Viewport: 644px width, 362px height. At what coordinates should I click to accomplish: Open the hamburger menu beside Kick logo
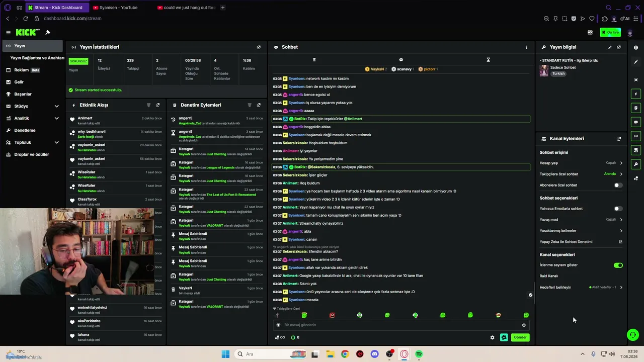(8, 32)
